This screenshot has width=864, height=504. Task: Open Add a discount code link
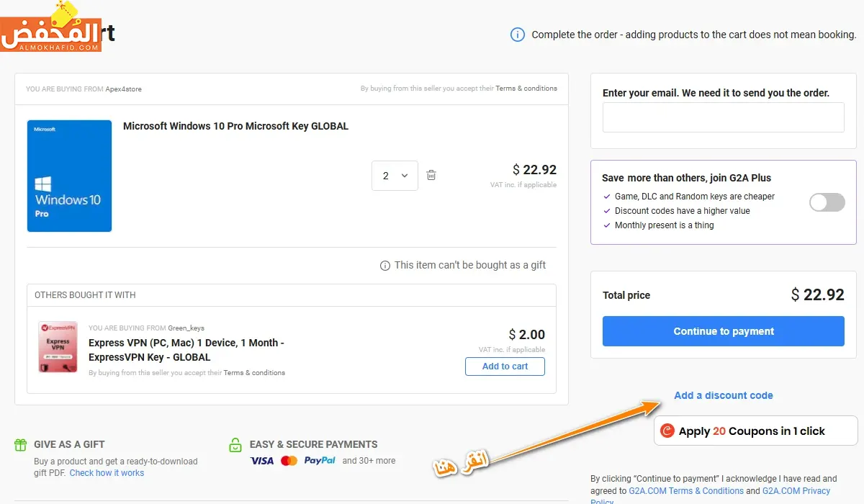723,395
